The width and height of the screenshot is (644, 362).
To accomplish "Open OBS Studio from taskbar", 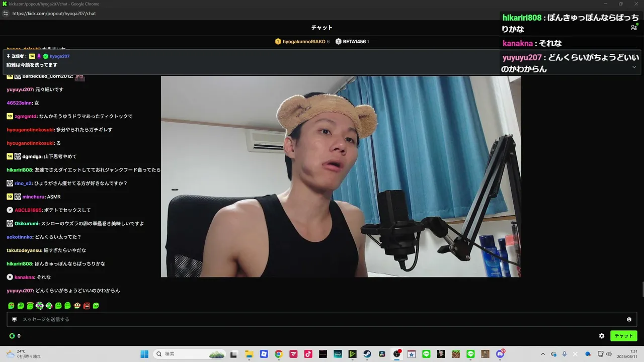I will 397,354.
